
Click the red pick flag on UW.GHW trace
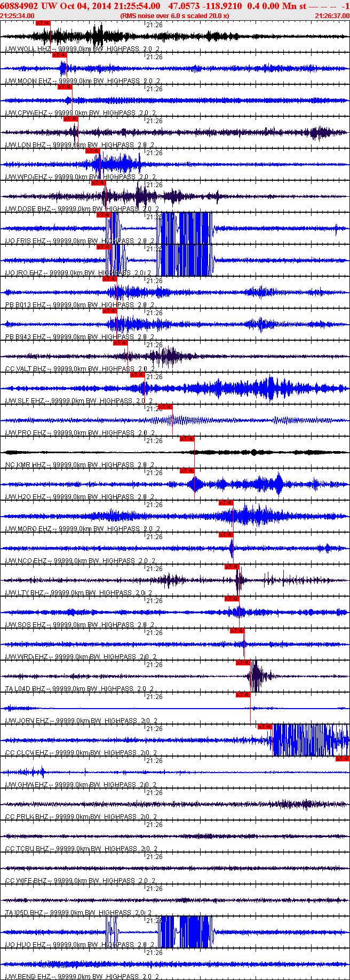tap(343, 759)
